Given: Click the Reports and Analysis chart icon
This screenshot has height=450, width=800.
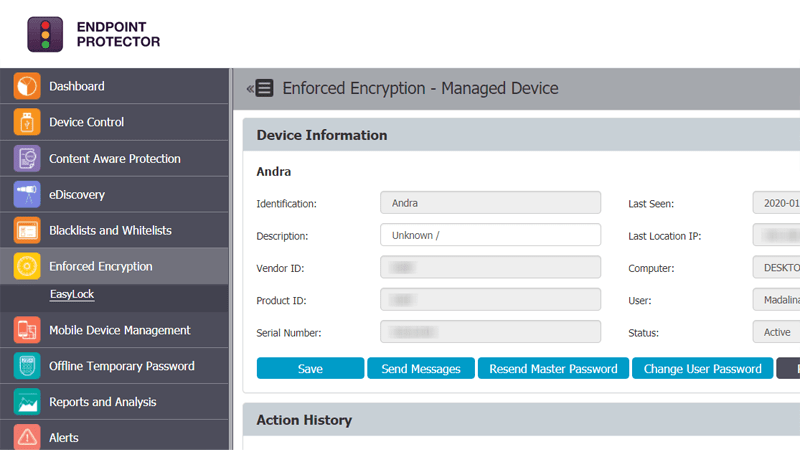Looking at the screenshot, I should [27, 402].
